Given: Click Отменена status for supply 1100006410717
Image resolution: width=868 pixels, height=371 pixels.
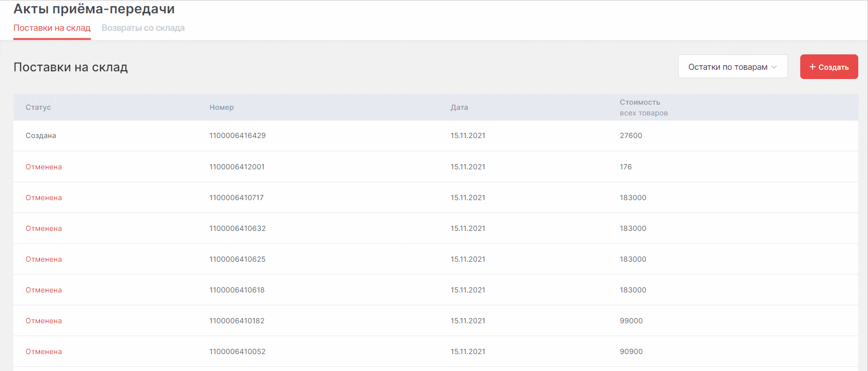Looking at the screenshot, I should click(x=44, y=198).
